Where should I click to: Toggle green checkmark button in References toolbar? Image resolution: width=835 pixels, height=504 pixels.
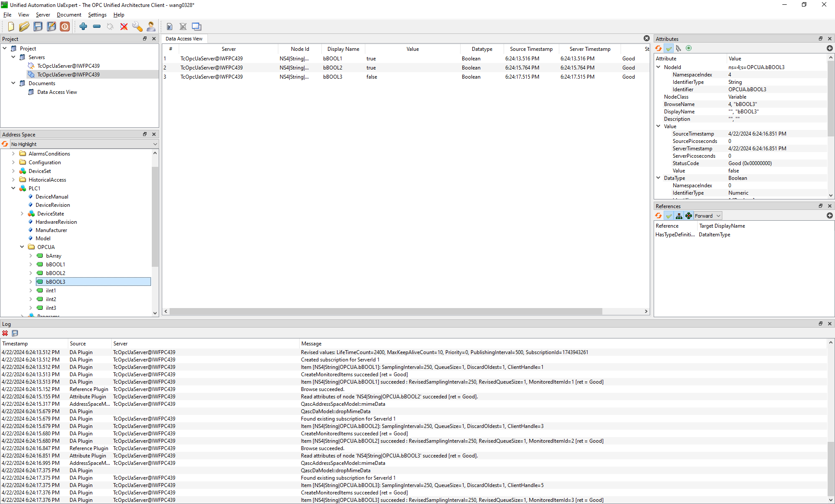pyautogui.click(x=668, y=216)
